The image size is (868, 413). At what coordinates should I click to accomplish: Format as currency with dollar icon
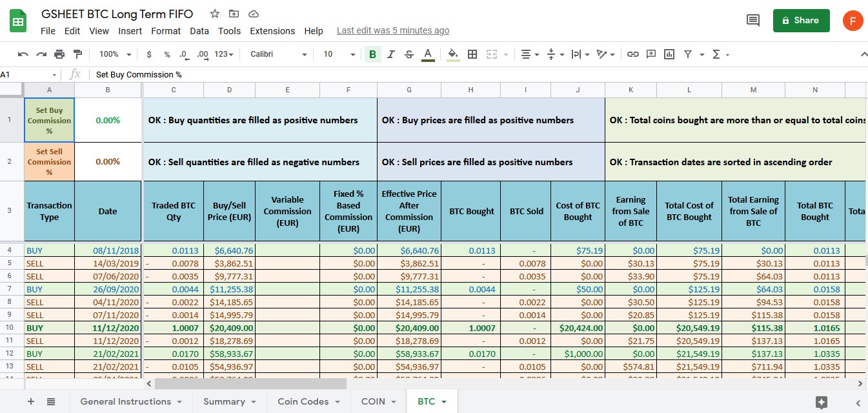click(149, 54)
